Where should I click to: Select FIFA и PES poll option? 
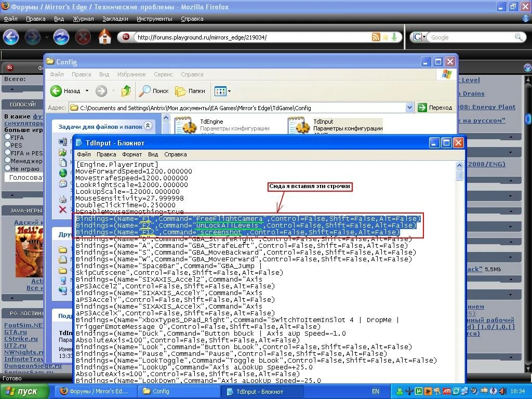click(x=7, y=152)
